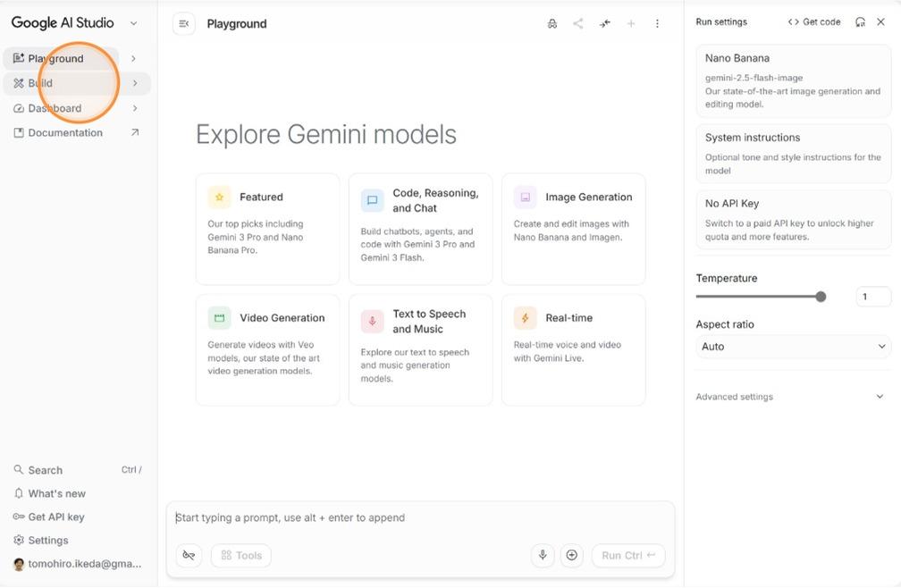Viewport: 901px width, 588px height.
Task: Open the Dashboard sidebar item
Action: pos(55,108)
